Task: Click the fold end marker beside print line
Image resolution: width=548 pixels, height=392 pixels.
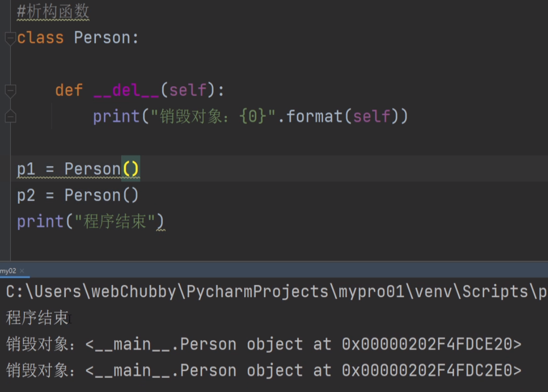Action: (x=10, y=116)
